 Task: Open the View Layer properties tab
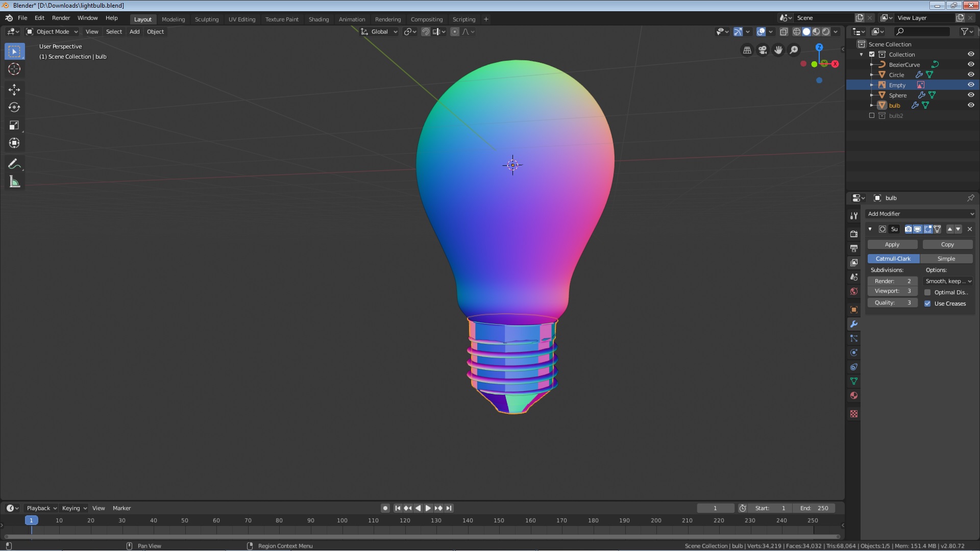(x=854, y=262)
